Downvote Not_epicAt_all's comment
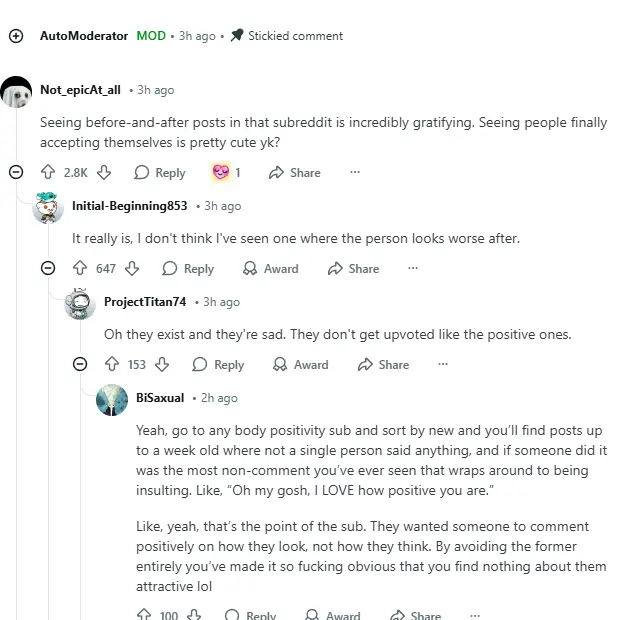The width and height of the screenshot is (620, 620). point(103,172)
